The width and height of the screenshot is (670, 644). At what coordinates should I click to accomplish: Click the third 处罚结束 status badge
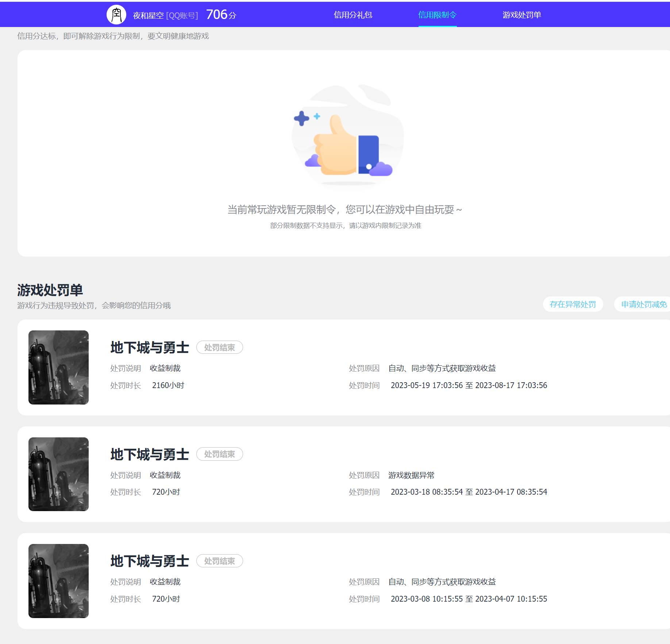pos(219,561)
